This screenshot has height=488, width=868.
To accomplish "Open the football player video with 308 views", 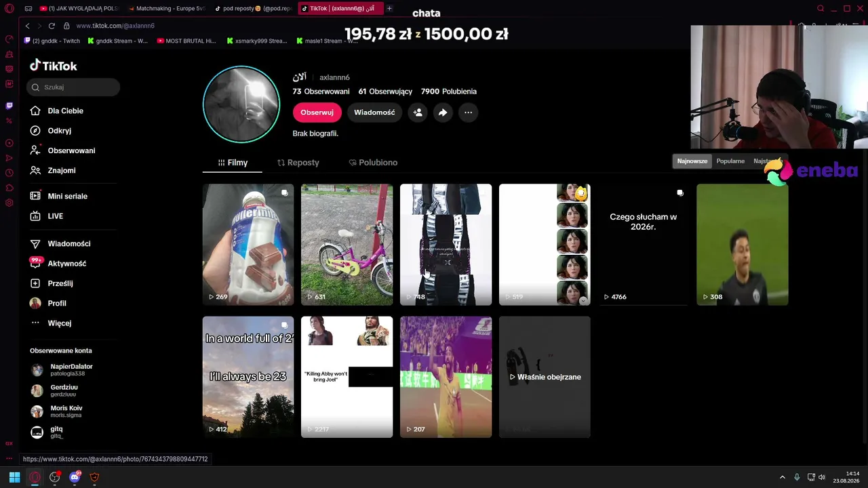I will 743,245.
